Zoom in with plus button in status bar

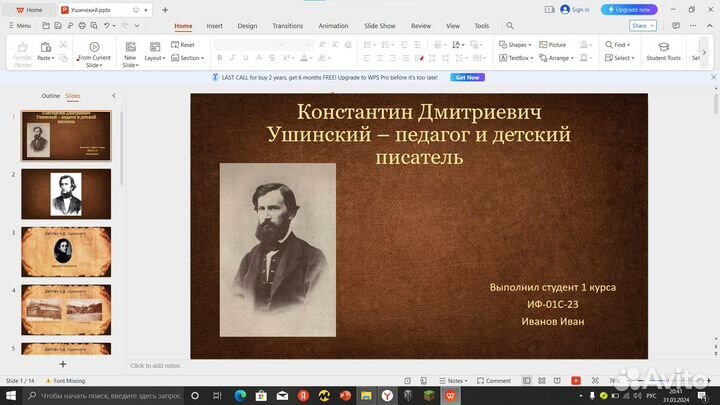(709, 381)
